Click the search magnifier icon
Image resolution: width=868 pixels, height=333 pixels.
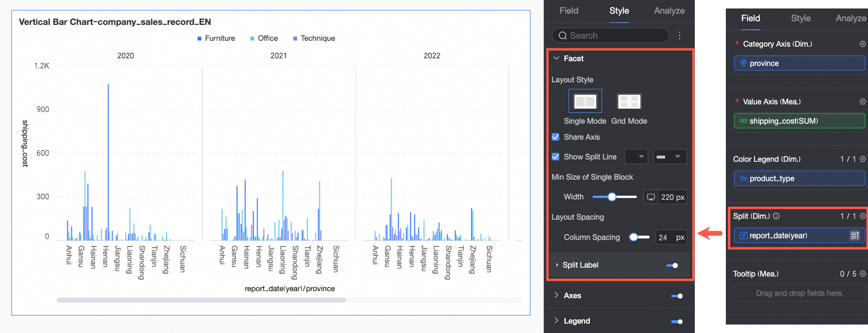tap(563, 36)
